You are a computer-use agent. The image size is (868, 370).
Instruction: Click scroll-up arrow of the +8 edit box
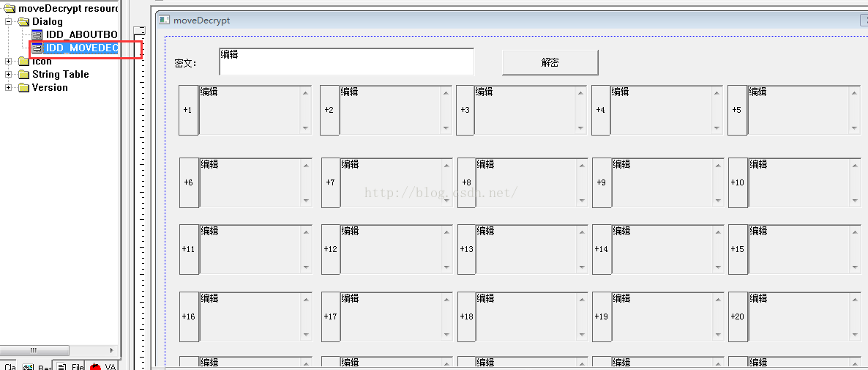point(581,165)
